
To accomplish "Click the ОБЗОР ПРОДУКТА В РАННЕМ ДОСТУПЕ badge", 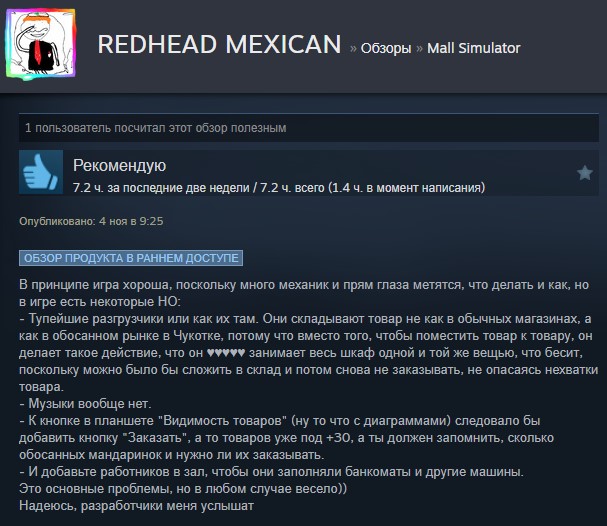I will 131,258.
